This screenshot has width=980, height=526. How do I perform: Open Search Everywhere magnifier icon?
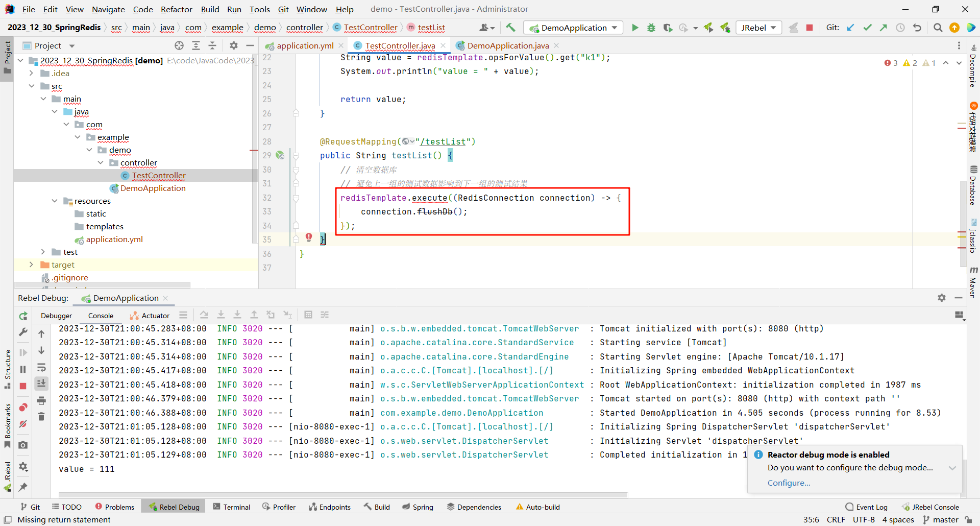[x=938, y=28]
